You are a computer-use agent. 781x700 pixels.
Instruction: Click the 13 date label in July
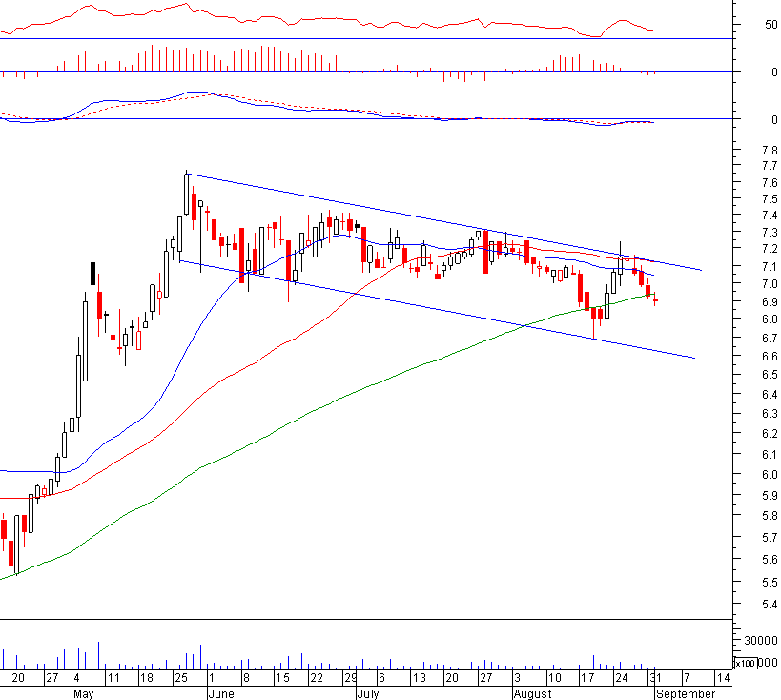419,677
